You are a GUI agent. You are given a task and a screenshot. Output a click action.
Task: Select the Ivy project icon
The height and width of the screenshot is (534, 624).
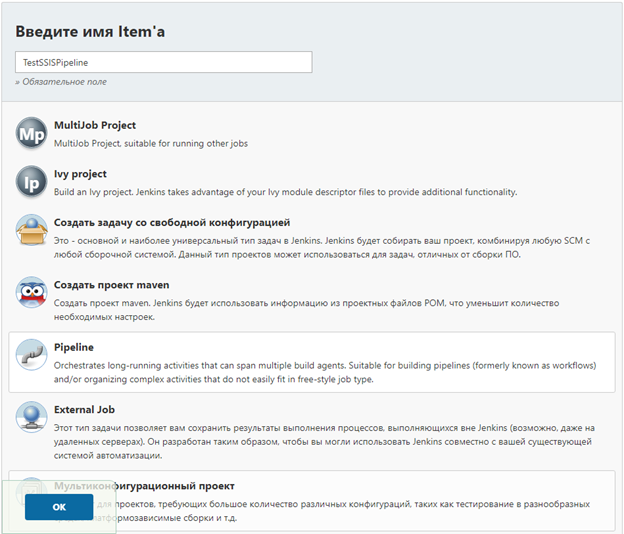(x=32, y=182)
